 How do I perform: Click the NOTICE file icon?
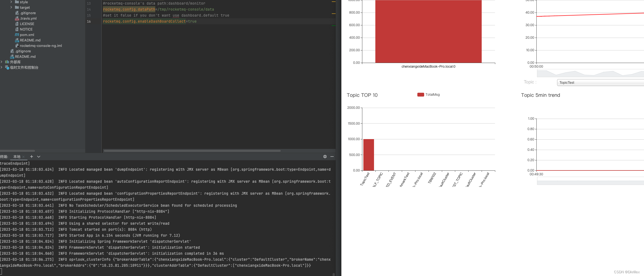(x=17, y=29)
